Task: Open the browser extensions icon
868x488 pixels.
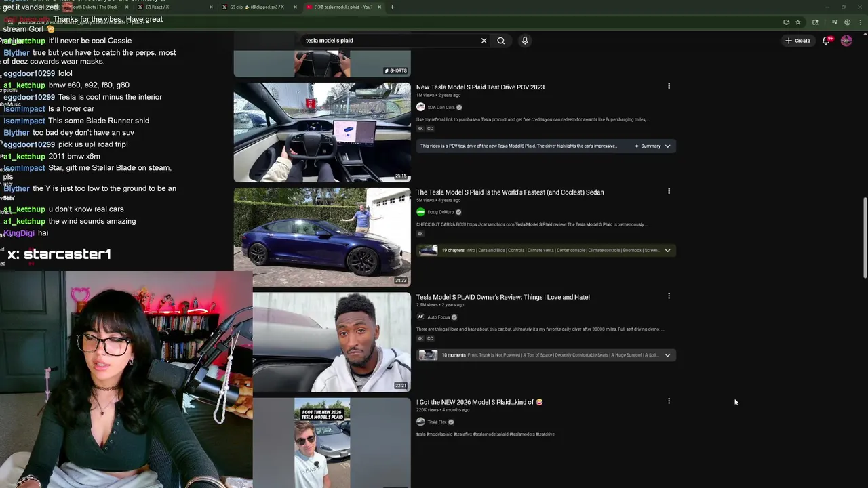Action: pyautogui.click(x=815, y=22)
